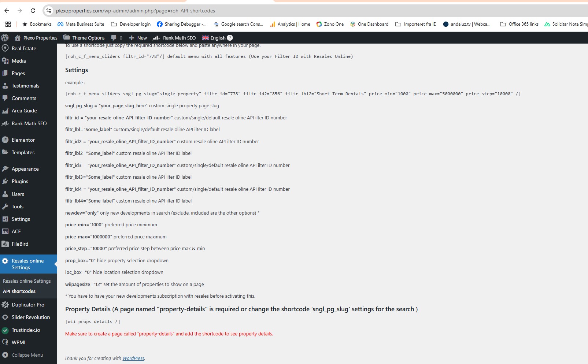Open andaluz.tv Webcam bookmark
Viewport: 588px width, 364px height.
coord(467,24)
